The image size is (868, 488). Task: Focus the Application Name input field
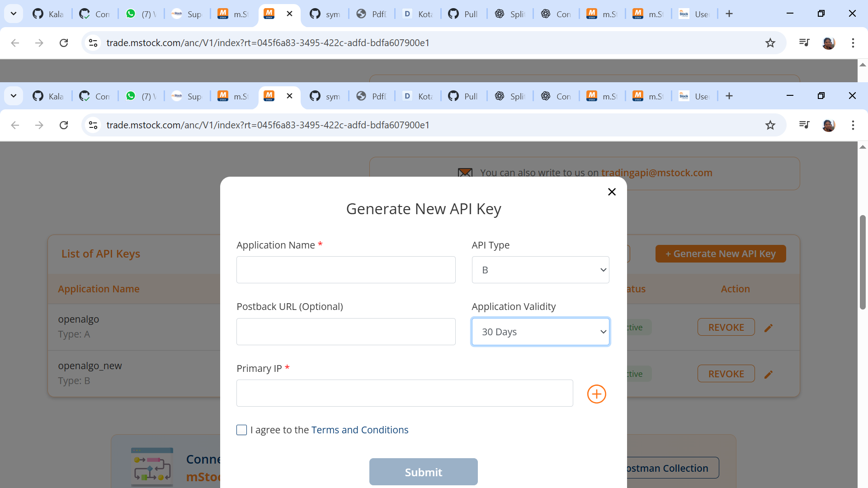[346, 270]
